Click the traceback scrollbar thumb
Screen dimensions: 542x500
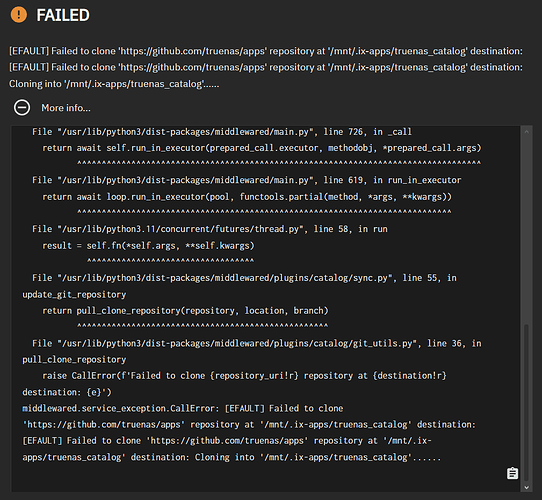pyautogui.click(x=526, y=402)
